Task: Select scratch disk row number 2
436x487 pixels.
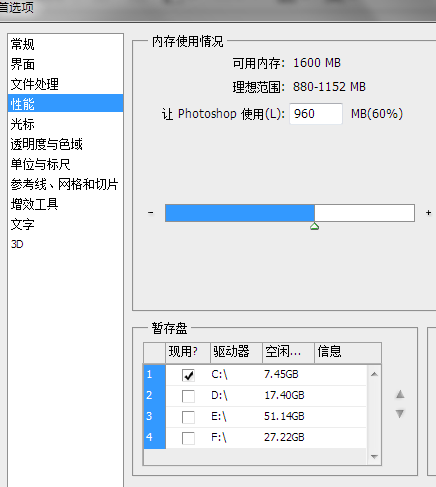Action: [x=155, y=396]
